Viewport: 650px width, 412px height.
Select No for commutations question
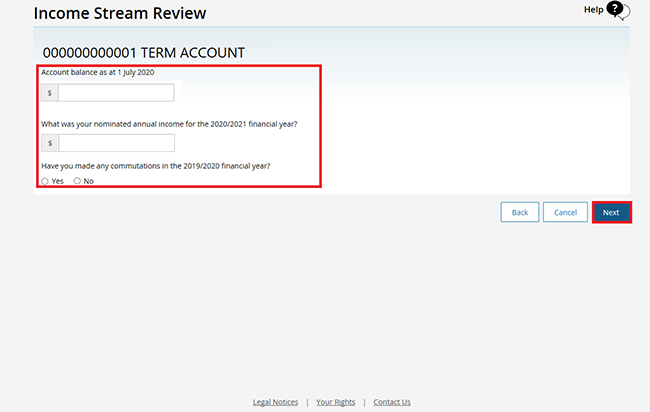click(77, 181)
